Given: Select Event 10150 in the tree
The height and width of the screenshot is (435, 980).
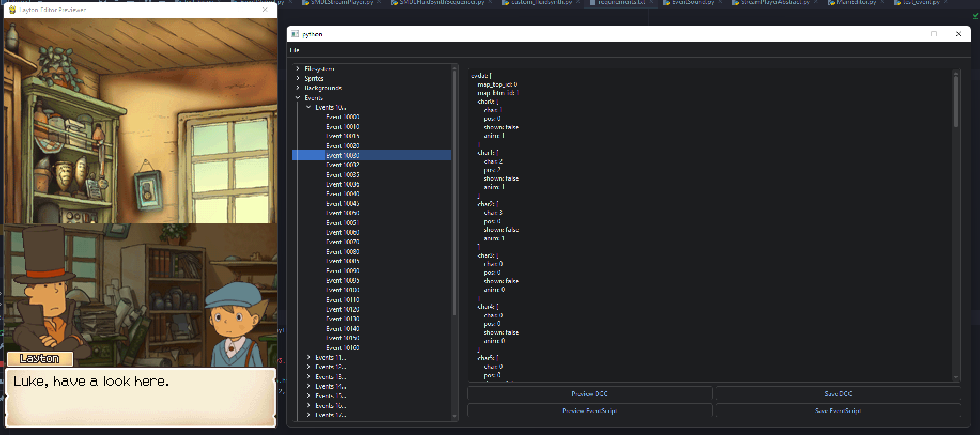Looking at the screenshot, I should click(343, 338).
